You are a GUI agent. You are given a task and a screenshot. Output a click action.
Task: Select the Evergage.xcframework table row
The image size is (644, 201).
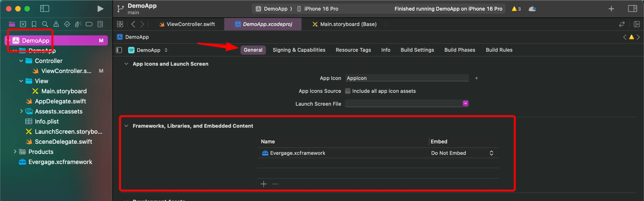coord(378,153)
